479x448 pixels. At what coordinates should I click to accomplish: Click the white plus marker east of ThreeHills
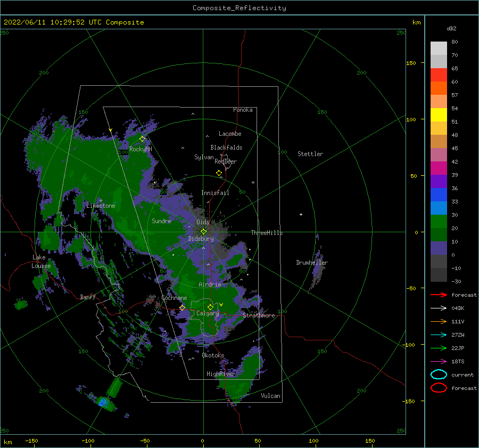click(x=301, y=214)
